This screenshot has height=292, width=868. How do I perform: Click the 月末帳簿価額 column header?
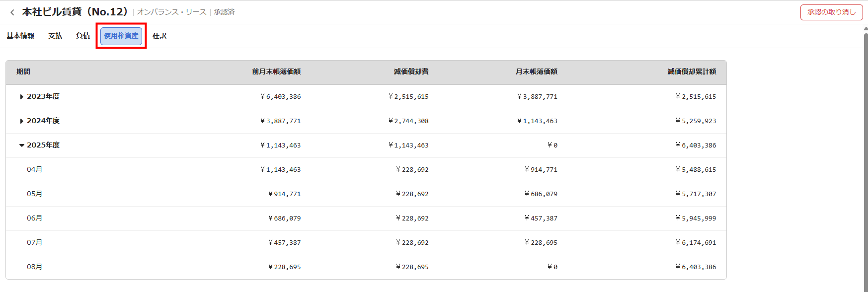(536, 72)
